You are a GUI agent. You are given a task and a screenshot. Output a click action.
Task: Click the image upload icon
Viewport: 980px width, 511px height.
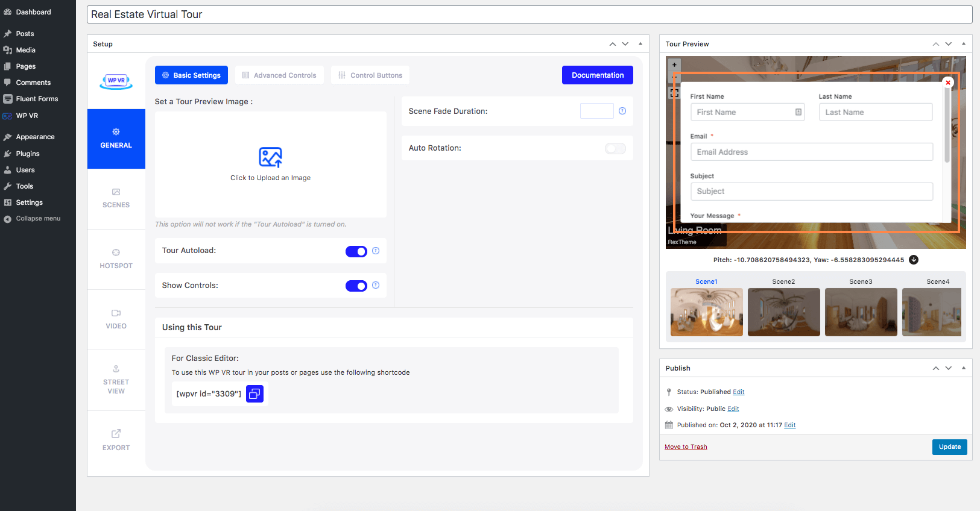click(270, 157)
